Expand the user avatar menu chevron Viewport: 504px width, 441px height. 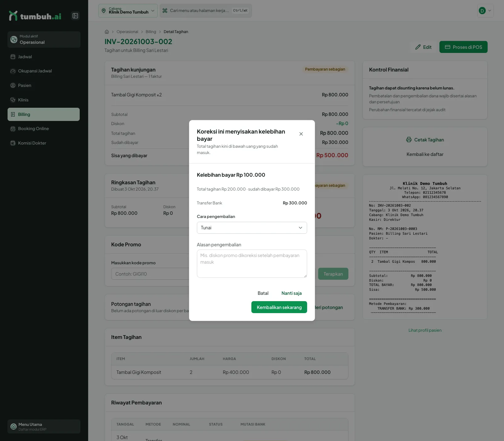click(490, 11)
